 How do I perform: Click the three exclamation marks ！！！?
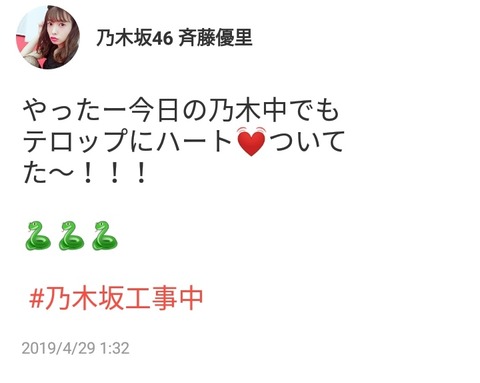[114, 173]
